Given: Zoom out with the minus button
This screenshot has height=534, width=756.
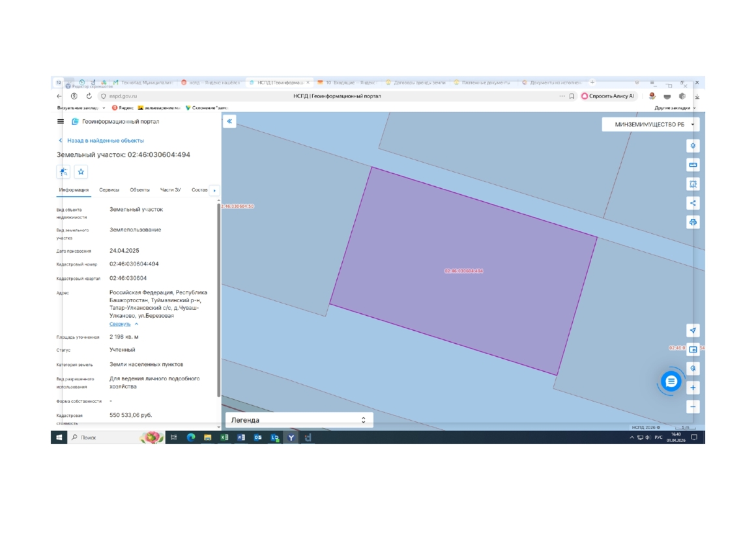Looking at the screenshot, I should coord(693,406).
